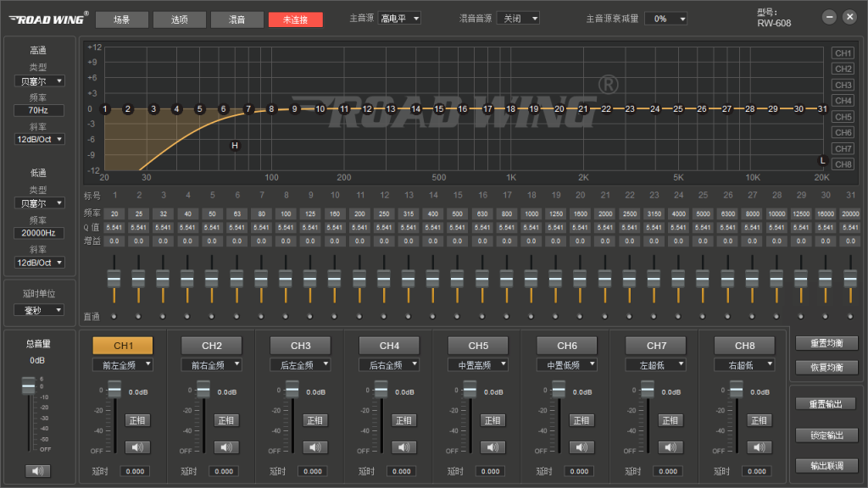Open the 混音音源 dropdown

coord(518,19)
